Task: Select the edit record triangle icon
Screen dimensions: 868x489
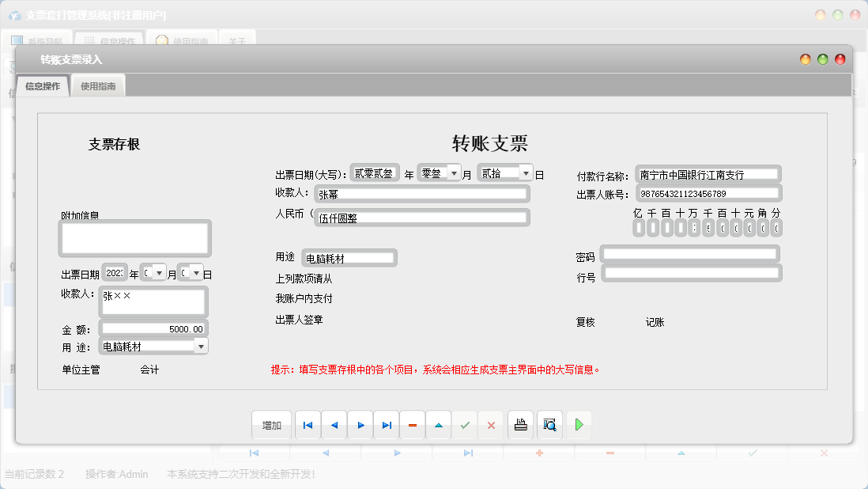Action: (x=438, y=425)
